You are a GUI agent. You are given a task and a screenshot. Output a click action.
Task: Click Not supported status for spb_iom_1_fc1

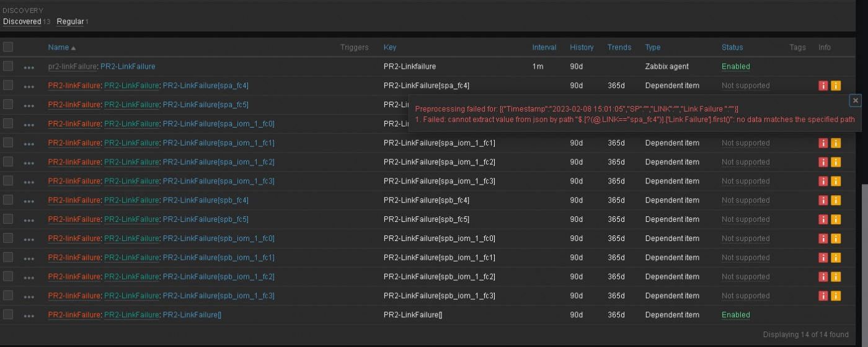click(x=745, y=257)
